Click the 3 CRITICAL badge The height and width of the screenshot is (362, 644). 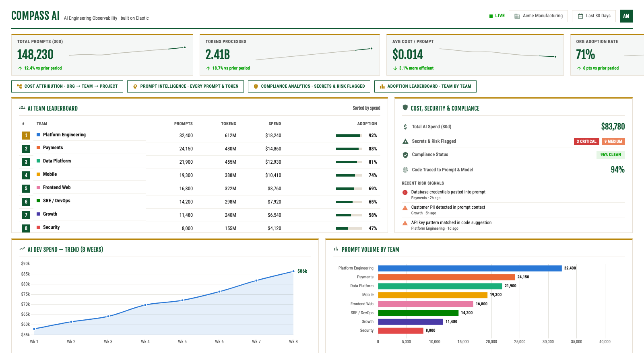[586, 142]
